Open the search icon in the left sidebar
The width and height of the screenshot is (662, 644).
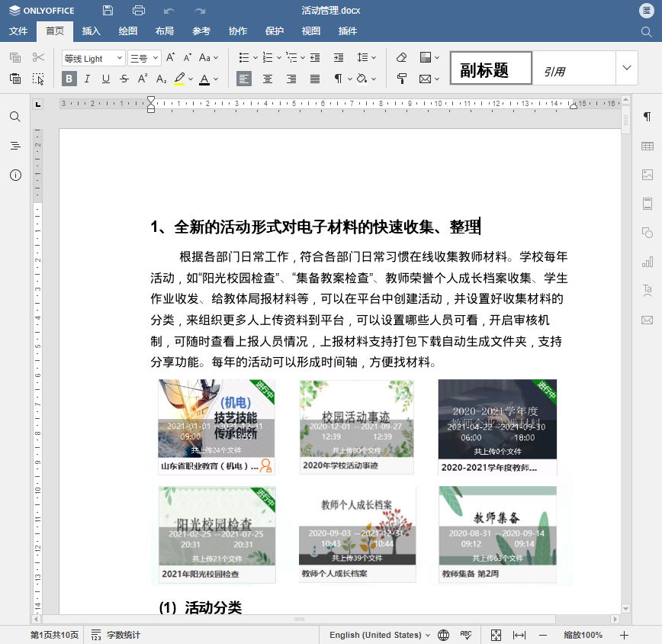(15, 117)
